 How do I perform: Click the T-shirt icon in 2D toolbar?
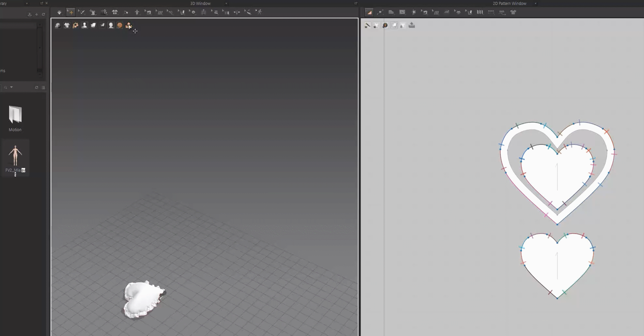(513, 12)
